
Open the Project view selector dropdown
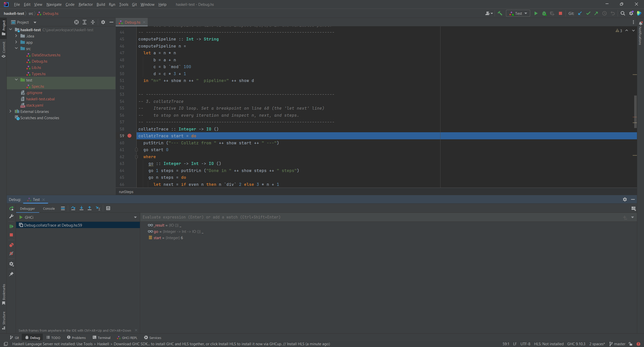(x=24, y=22)
